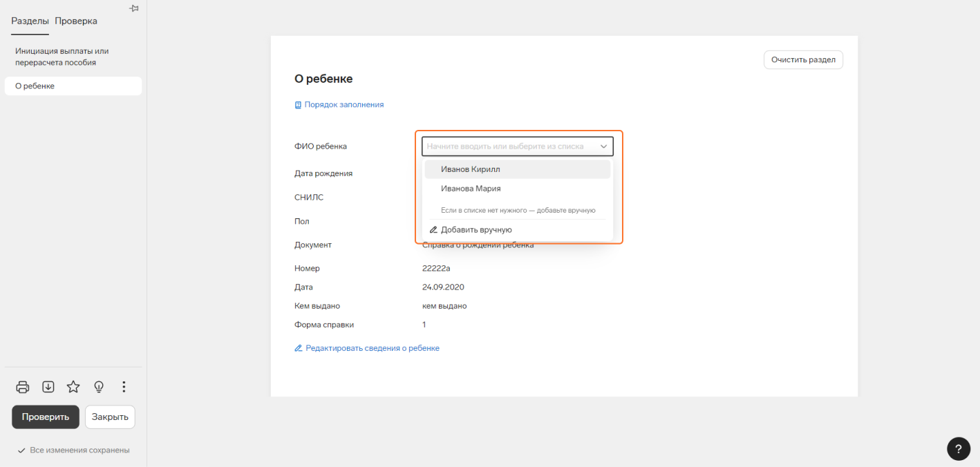The image size is (980, 467).
Task: Click the pin icon atop sidebar
Action: pos(134,8)
